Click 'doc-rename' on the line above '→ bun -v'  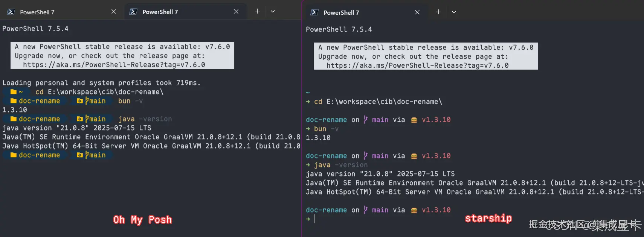[327, 120]
